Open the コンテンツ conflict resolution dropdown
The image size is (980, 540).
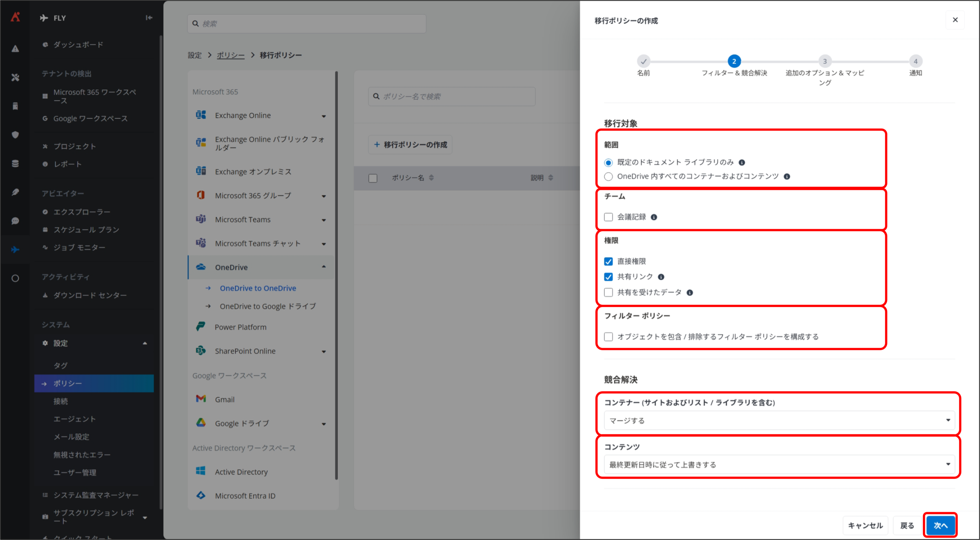[779, 465]
